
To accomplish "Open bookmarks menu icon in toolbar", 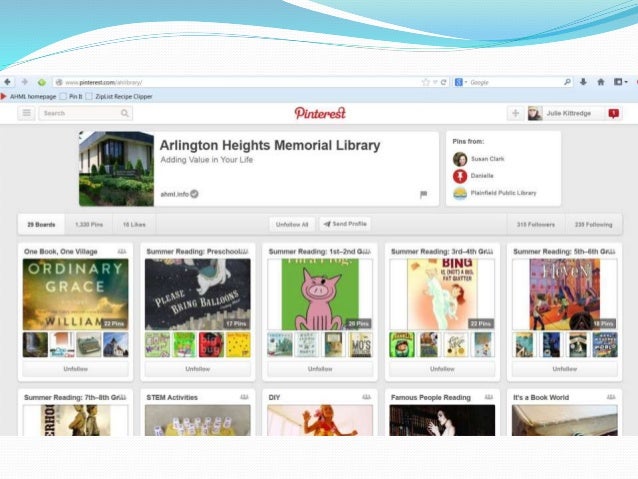I will [620, 82].
